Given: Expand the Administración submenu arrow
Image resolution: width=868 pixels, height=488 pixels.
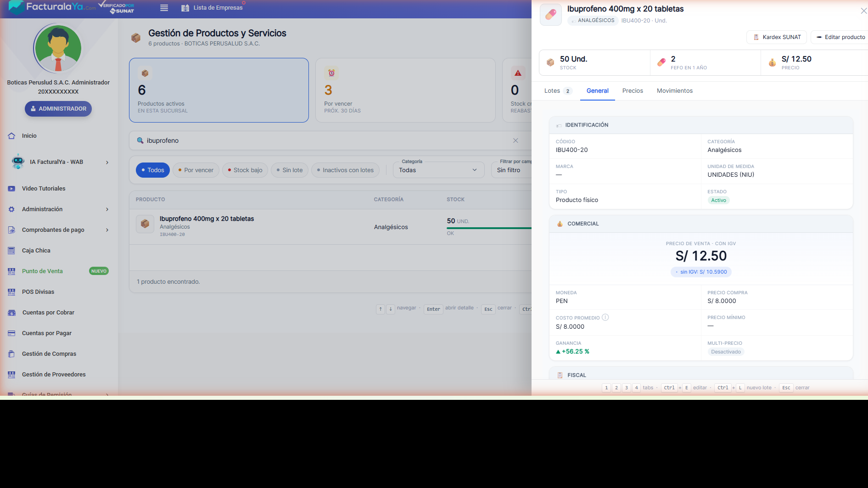Looking at the screenshot, I should (x=107, y=209).
